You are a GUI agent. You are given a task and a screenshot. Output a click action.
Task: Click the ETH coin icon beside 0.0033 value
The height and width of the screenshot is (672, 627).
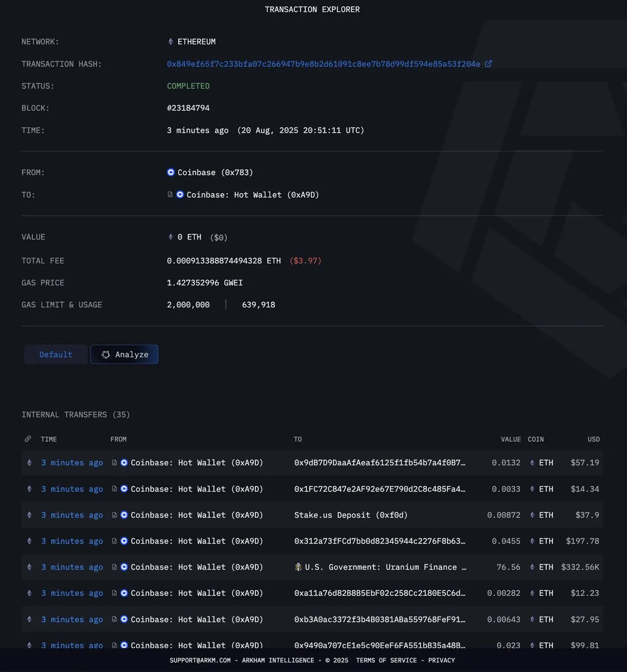pyautogui.click(x=532, y=489)
